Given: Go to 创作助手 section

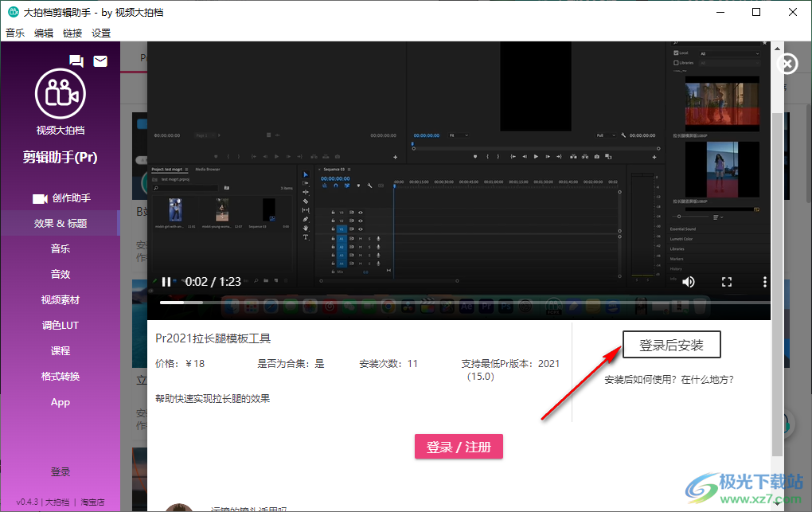Looking at the screenshot, I should pos(61,198).
